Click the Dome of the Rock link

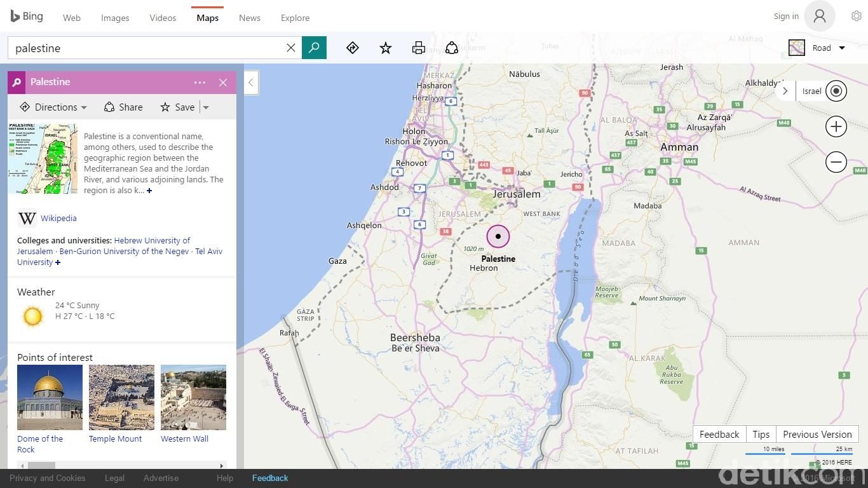pyautogui.click(x=40, y=444)
